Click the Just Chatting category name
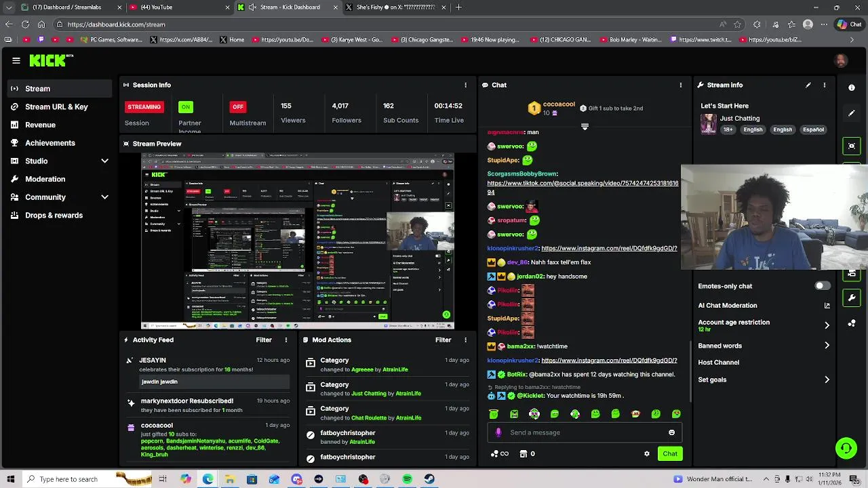This screenshot has width=868, height=488. 739,119
